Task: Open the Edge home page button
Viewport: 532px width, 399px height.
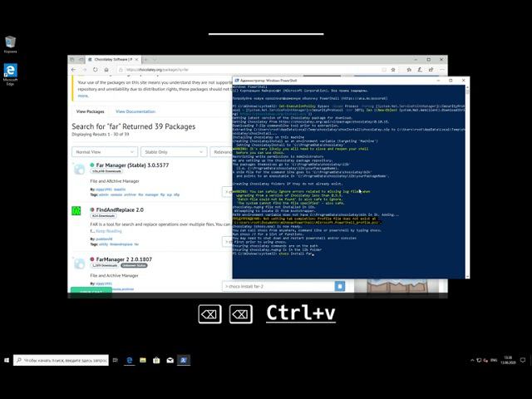Action: [106, 70]
